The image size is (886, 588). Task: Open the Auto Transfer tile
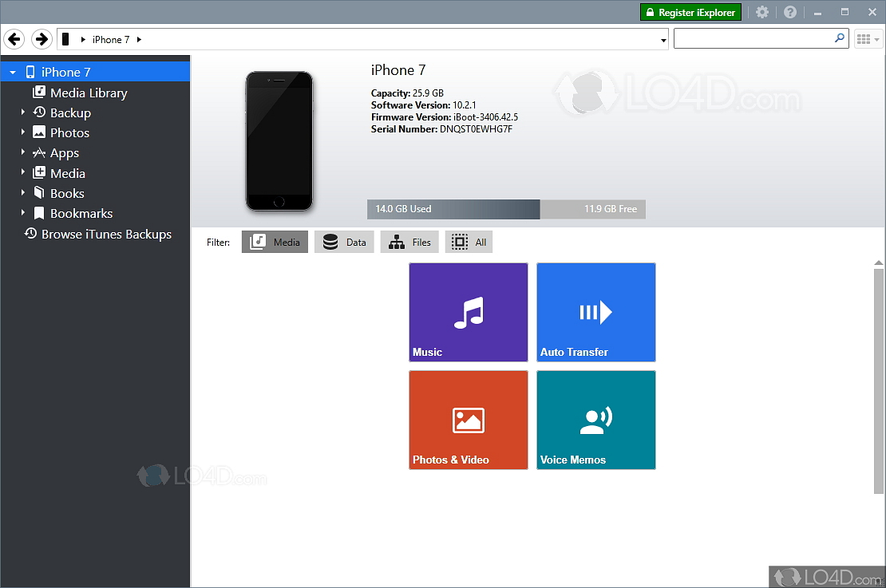(595, 312)
